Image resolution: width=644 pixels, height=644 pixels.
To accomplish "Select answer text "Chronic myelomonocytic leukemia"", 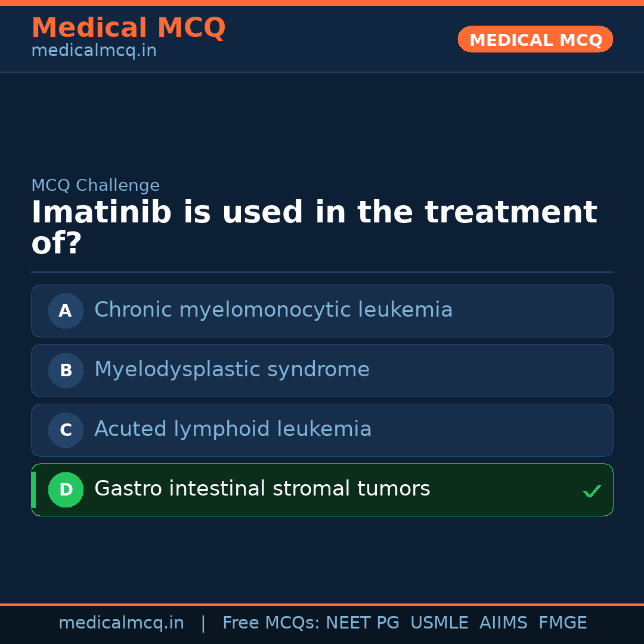I will pyautogui.click(x=273, y=310).
